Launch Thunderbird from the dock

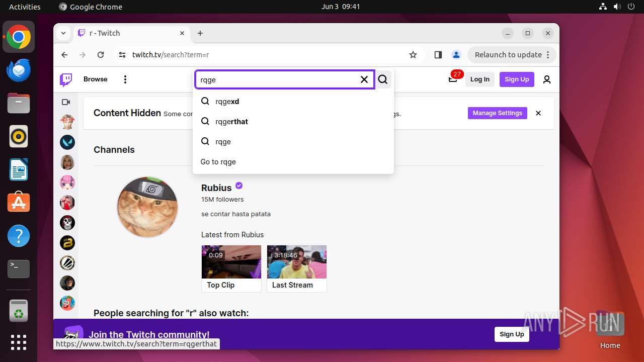pyautogui.click(x=19, y=70)
